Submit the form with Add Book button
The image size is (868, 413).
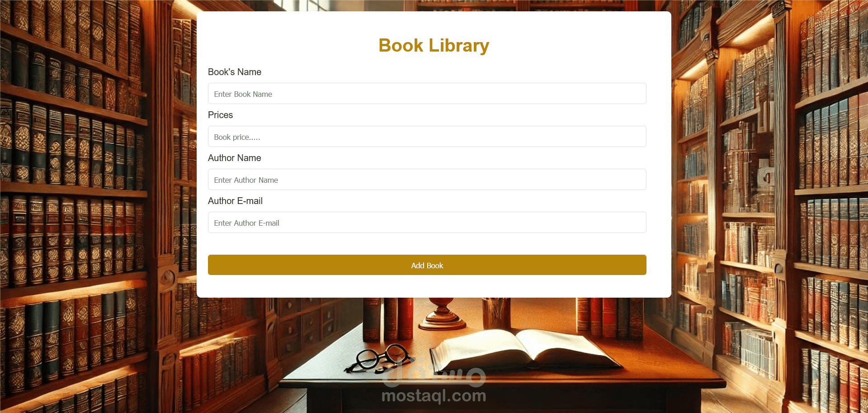(x=427, y=265)
